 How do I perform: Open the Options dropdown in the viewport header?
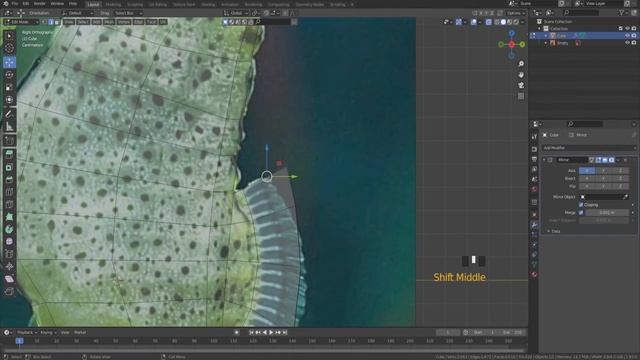[x=516, y=13]
